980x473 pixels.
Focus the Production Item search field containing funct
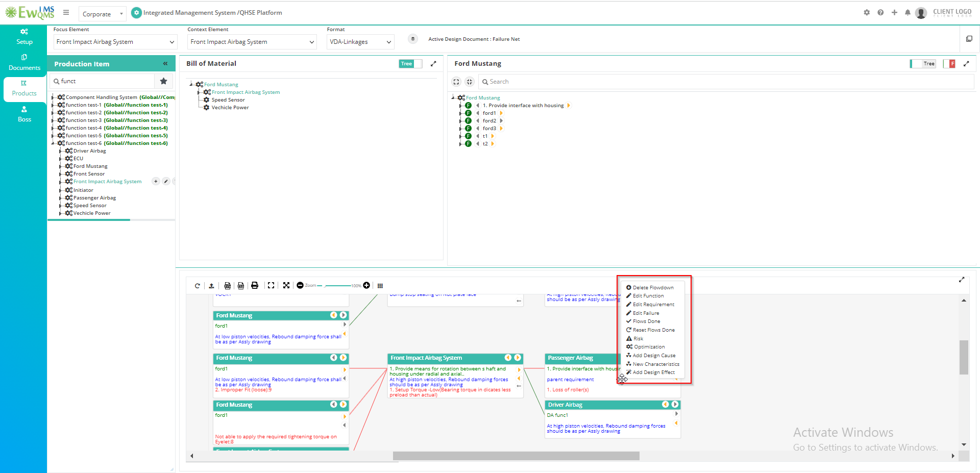(103, 81)
